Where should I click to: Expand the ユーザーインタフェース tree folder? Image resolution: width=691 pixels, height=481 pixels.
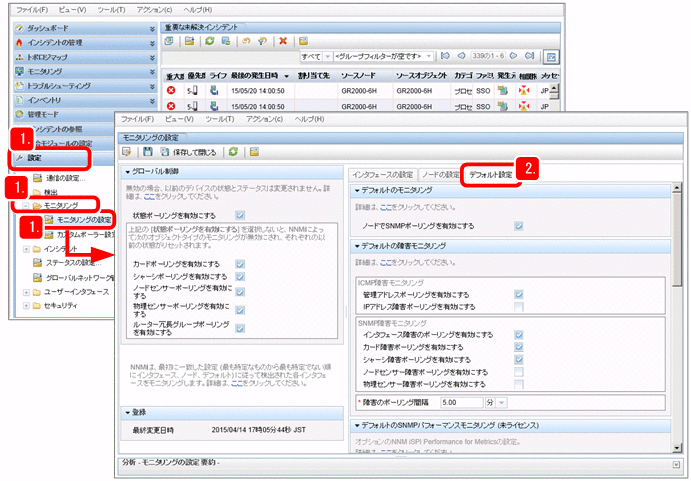click(26, 292)
